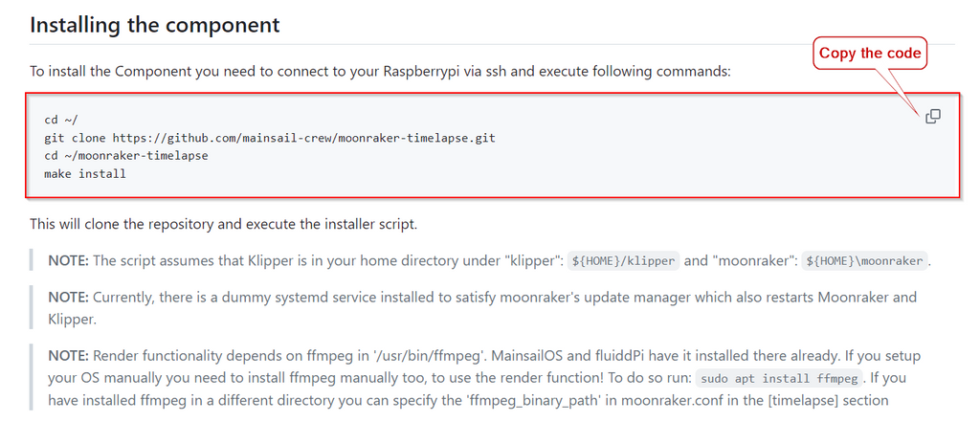The width and height of the screenshot is (980, 422).
Task: Click the "git clone" text in the code block
Action: pos(75,138)
